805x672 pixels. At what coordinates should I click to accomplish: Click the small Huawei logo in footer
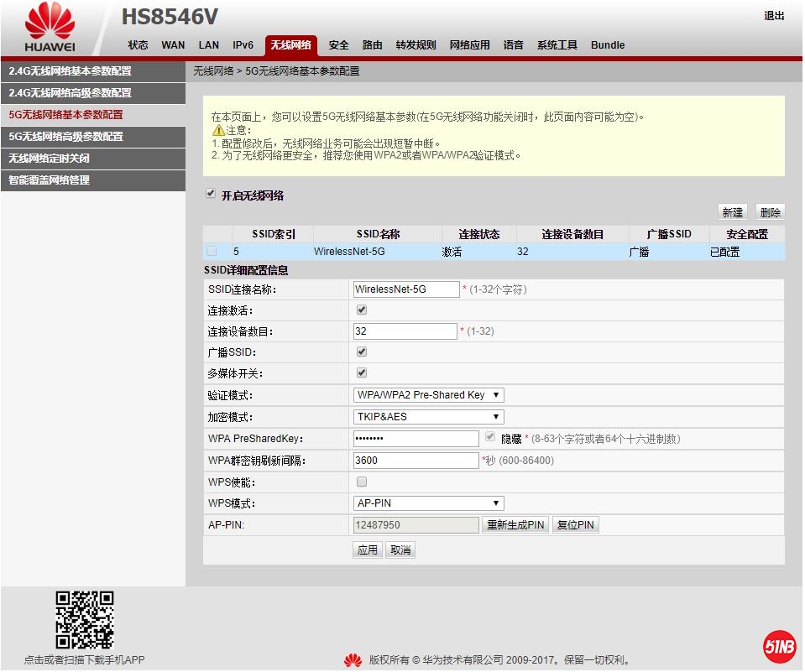coord(353,660)
